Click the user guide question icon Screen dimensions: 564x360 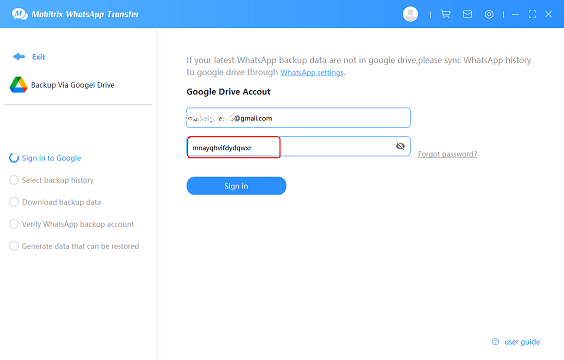point(495,342)
